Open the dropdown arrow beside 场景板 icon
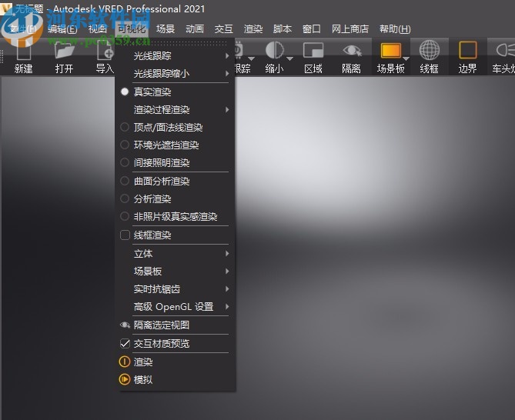 406,59
